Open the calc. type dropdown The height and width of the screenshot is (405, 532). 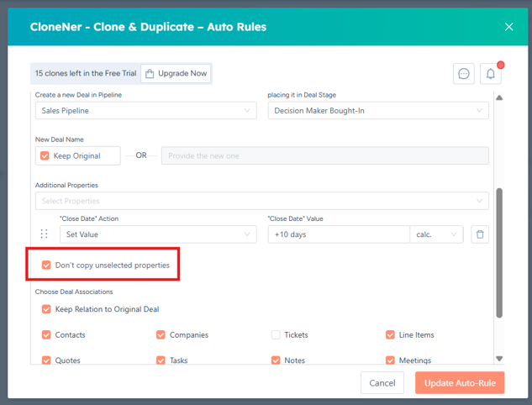click(436, 234)
